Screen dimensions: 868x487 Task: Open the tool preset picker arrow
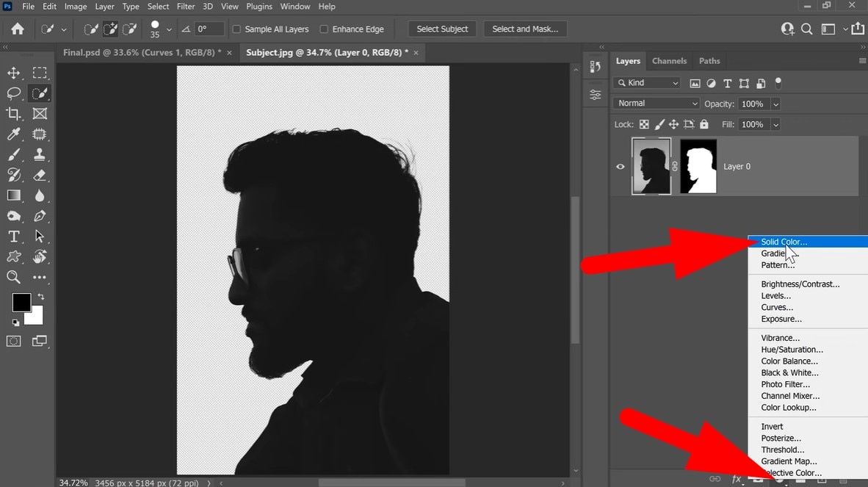(64, 29)
